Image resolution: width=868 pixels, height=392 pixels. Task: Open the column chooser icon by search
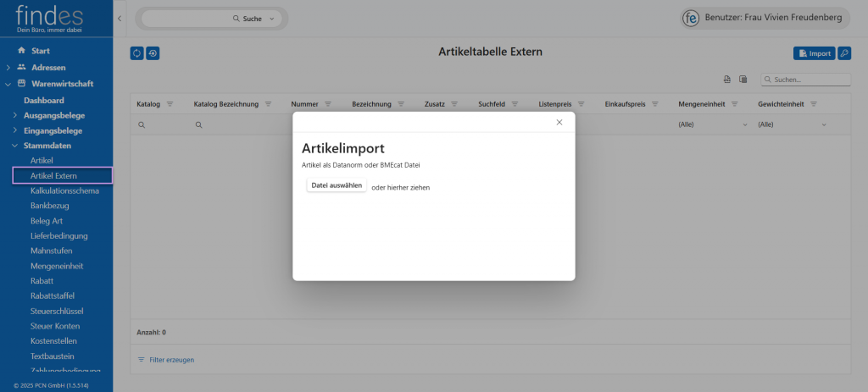pos(743,80)
